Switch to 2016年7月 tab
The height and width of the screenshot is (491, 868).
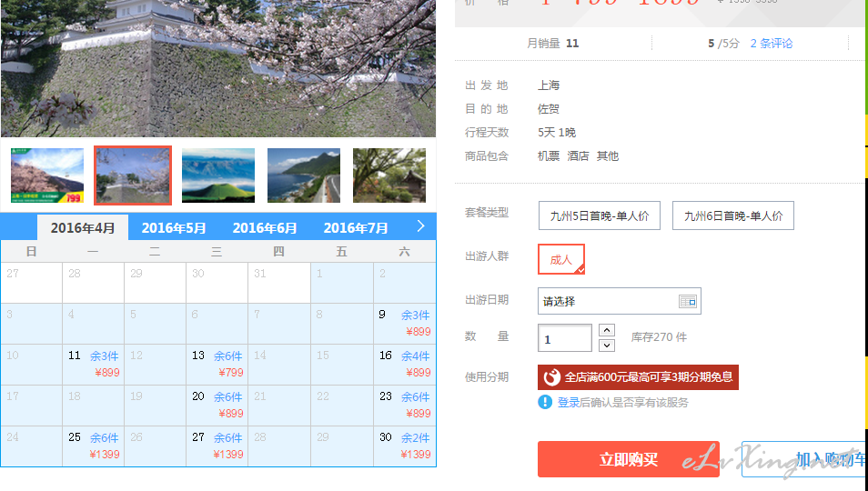pos(356,228)
